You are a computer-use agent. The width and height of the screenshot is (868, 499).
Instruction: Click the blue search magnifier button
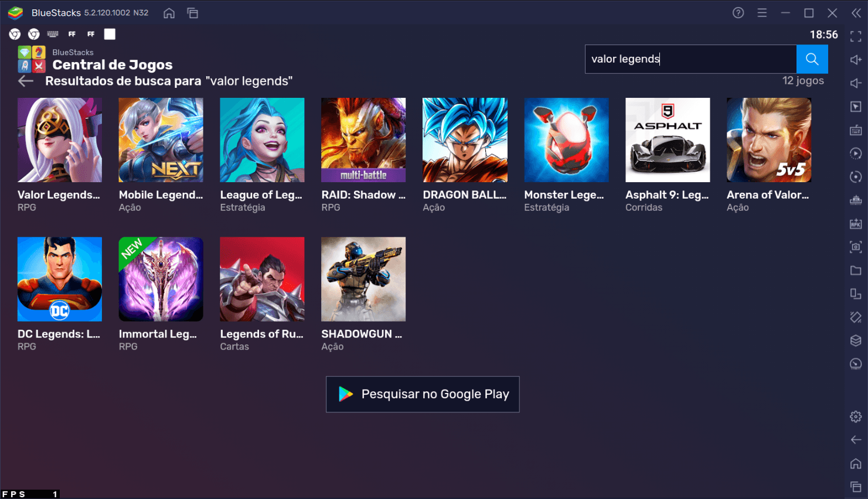tap(812, 59)
